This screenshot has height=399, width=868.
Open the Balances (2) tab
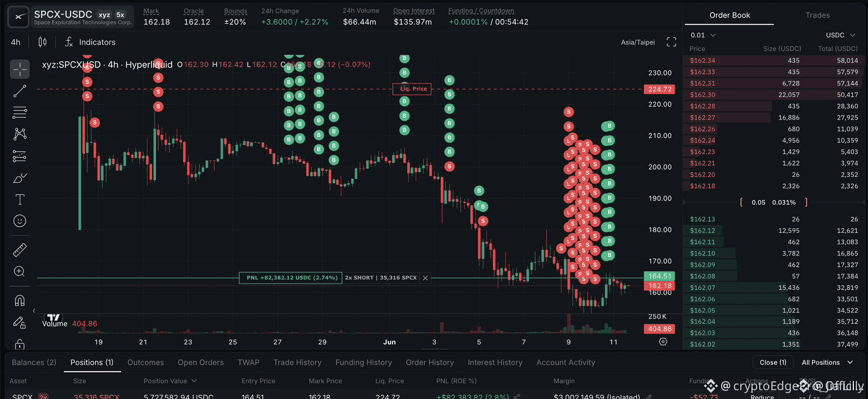click(x=34, y=363)
